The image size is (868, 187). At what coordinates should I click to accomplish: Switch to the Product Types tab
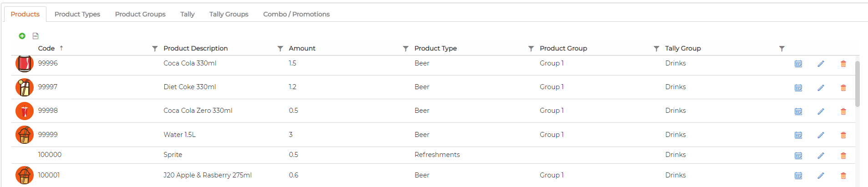tap(77, 14)
